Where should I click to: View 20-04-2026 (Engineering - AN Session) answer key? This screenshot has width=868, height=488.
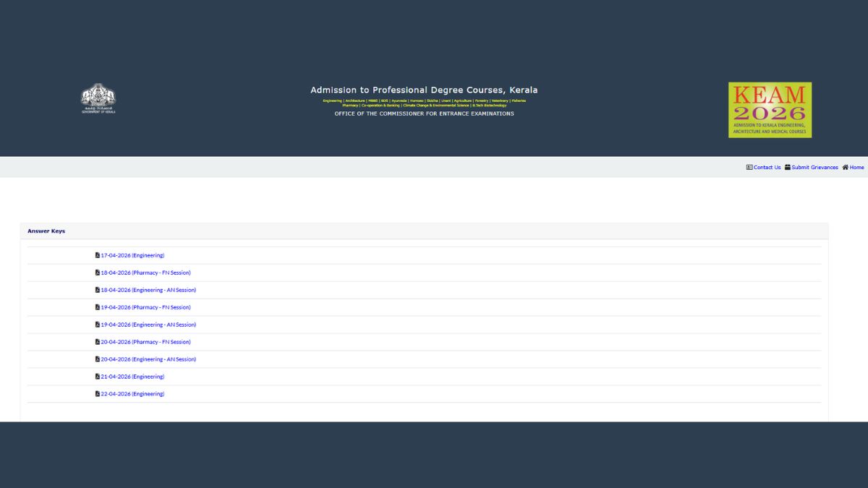148,359
